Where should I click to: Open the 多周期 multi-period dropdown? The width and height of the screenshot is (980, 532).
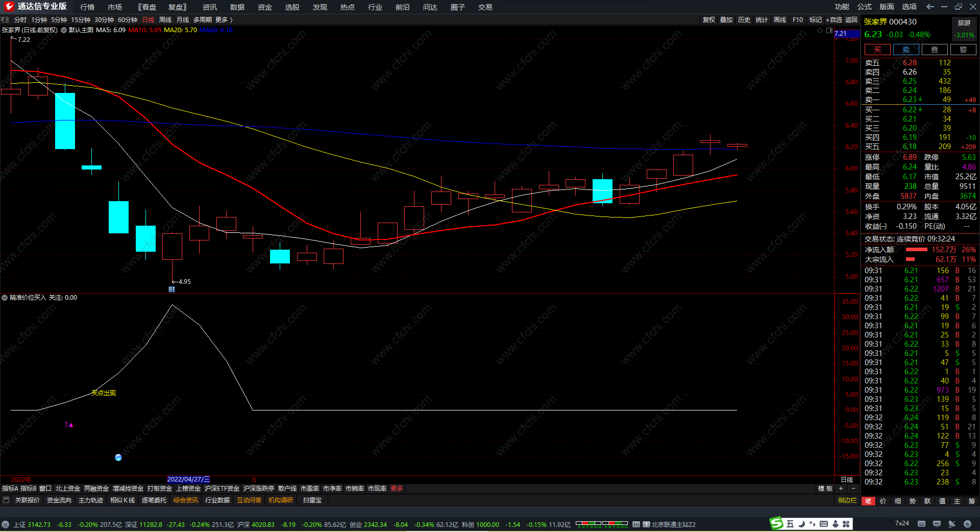click(x=202, y=19)
